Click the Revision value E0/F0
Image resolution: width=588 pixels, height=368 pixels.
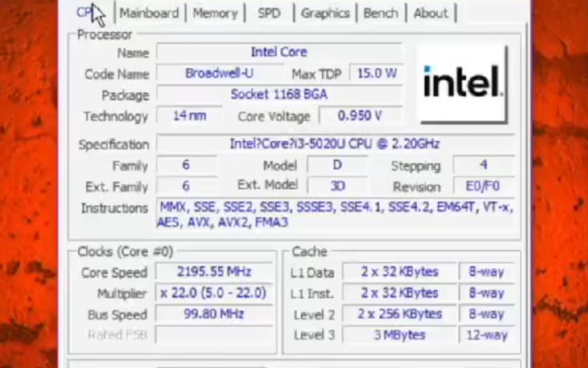484,186
